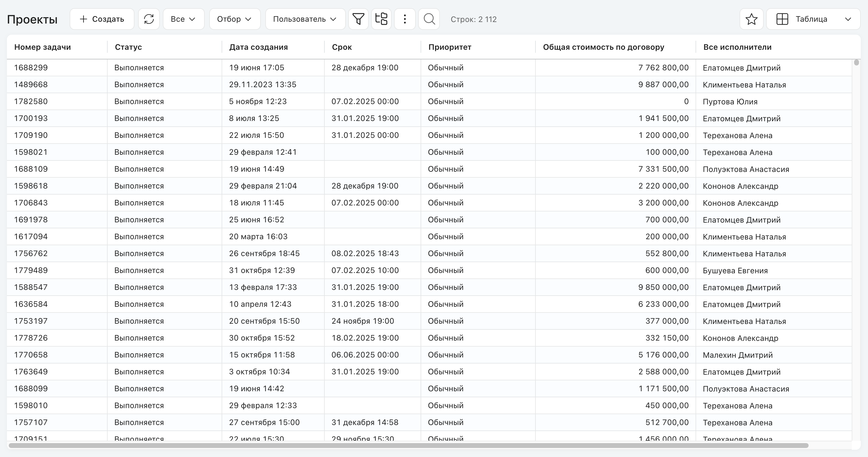868x457 pixels.
Task: Click executor Малехин Дмитрий
Action: (x=738, y=355)
